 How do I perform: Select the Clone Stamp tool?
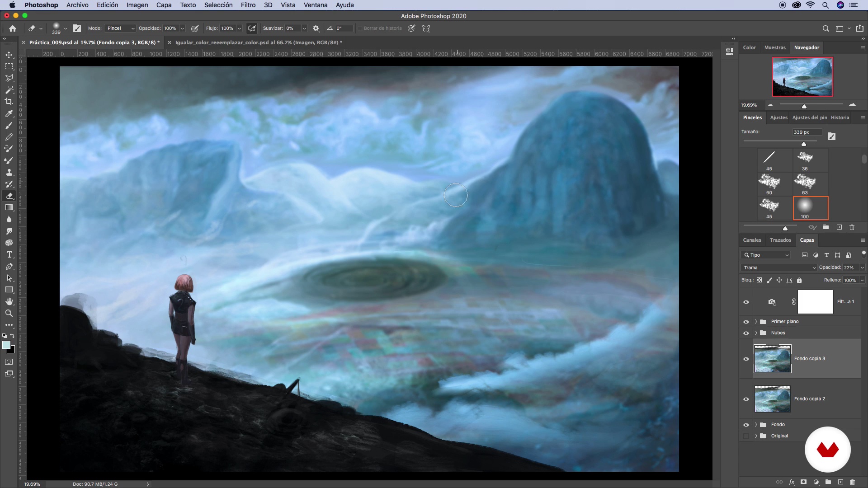(9, 172)
